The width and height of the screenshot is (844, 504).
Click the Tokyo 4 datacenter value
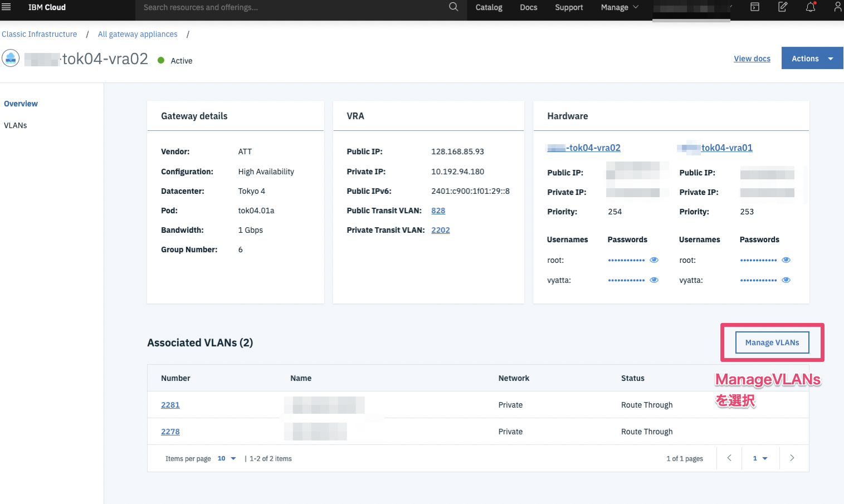coord(251,191)
